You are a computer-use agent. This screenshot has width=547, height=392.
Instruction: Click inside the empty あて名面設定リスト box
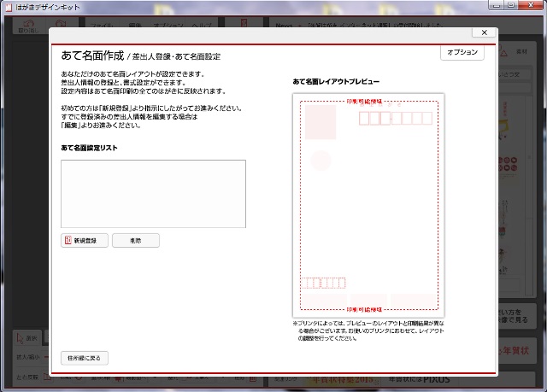click(x=153, y=193)
